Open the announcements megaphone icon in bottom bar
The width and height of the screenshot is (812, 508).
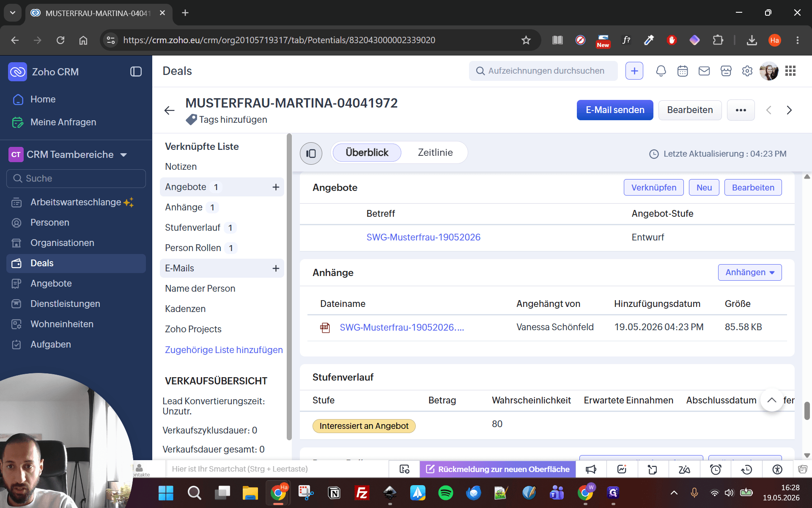click(x=591, y=469)
